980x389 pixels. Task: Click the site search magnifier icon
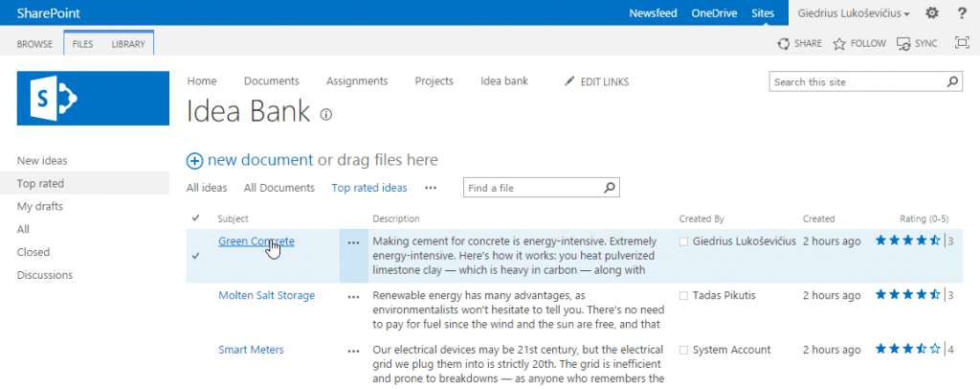tap(952, 82)
